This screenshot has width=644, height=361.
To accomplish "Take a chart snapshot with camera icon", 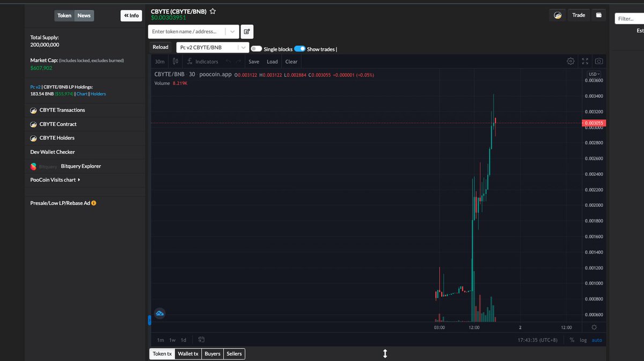I will point(599,61).
